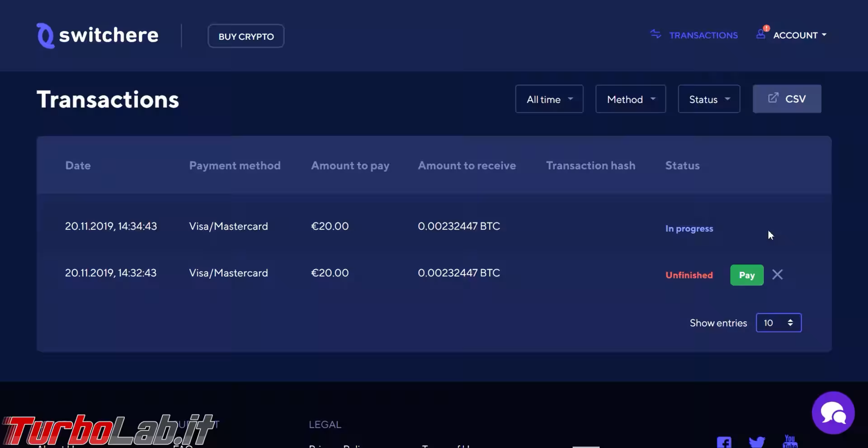This screenshot has width=868, height=448.
Task: Open the All time date filter
Action: (x=548, y=99)
